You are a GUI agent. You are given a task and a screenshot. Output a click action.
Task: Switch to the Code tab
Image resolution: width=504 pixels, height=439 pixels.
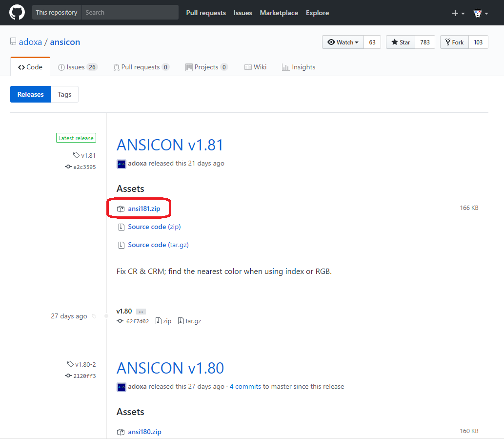(30, 67)
